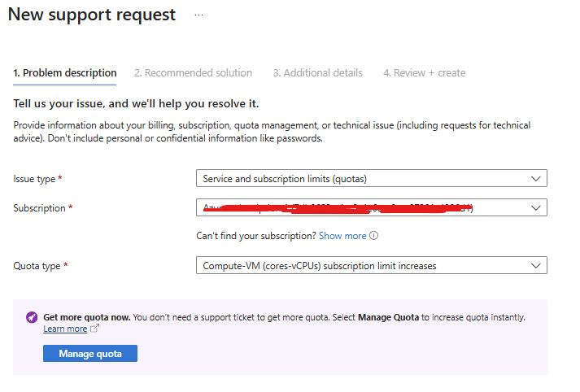
Task: Expand Subscription dropdown using its chevron arrow
Action: point(535,208)
